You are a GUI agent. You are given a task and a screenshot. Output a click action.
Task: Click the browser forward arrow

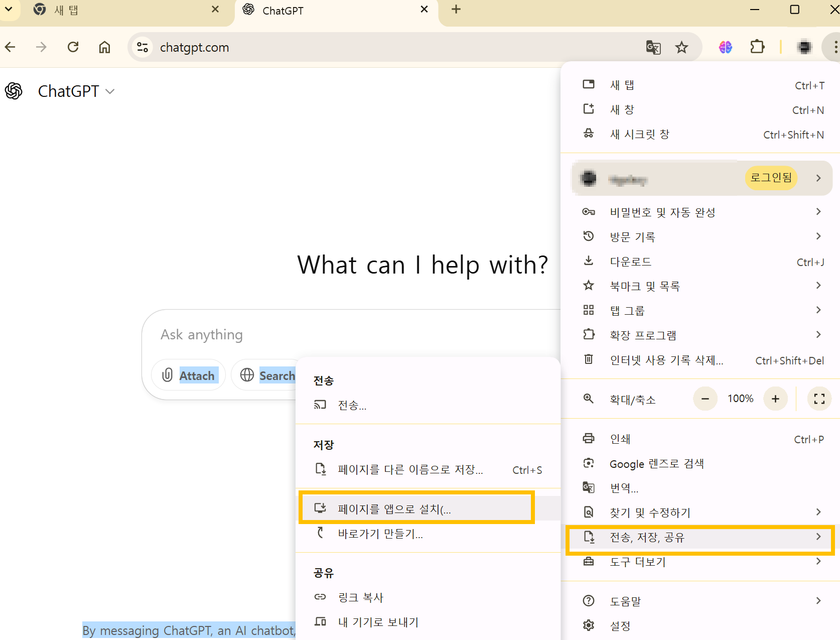[42, 47]
